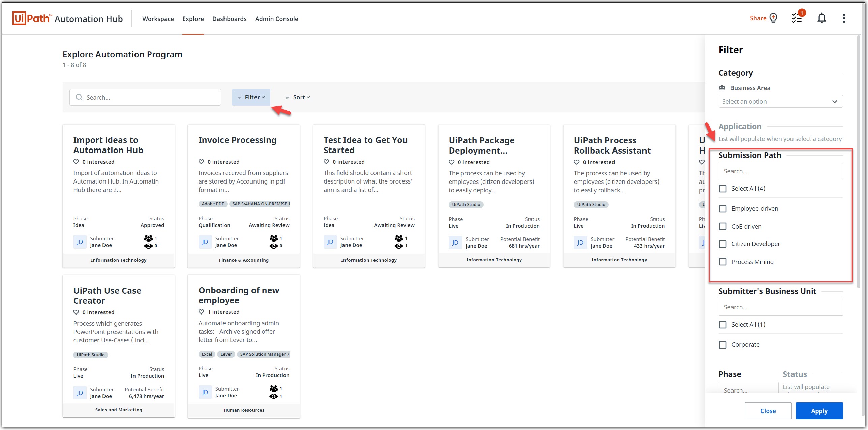The width and height of the screenshot is (868, 430).
Task: Enable the Citizen Developer checkbox
Action: [x=723, y=244]
